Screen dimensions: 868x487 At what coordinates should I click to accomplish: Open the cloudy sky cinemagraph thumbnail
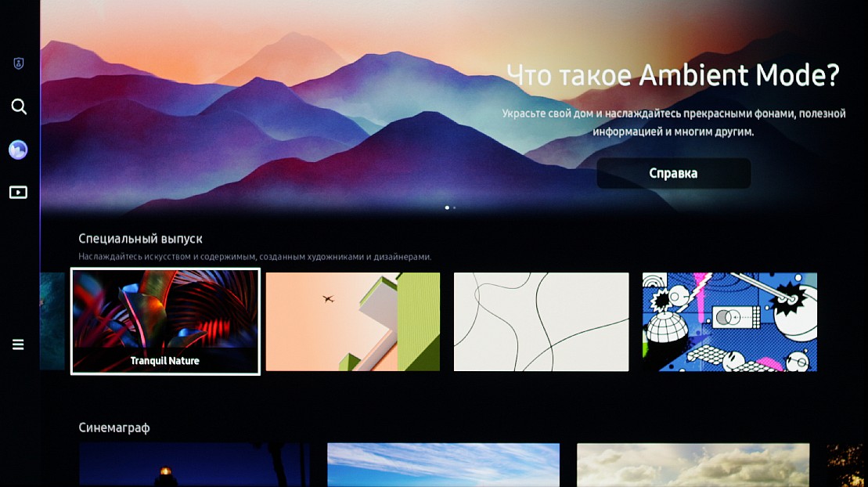tap(693, 465)
